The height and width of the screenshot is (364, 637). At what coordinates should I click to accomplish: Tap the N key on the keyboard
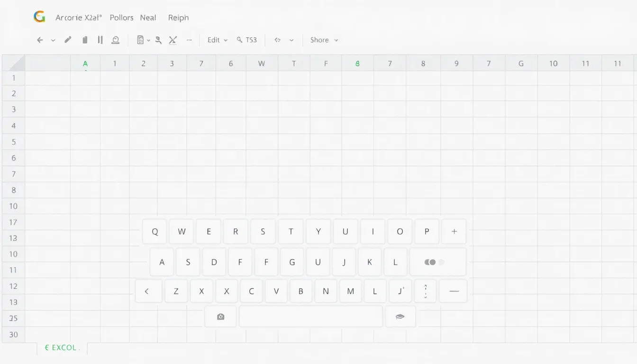326,291
